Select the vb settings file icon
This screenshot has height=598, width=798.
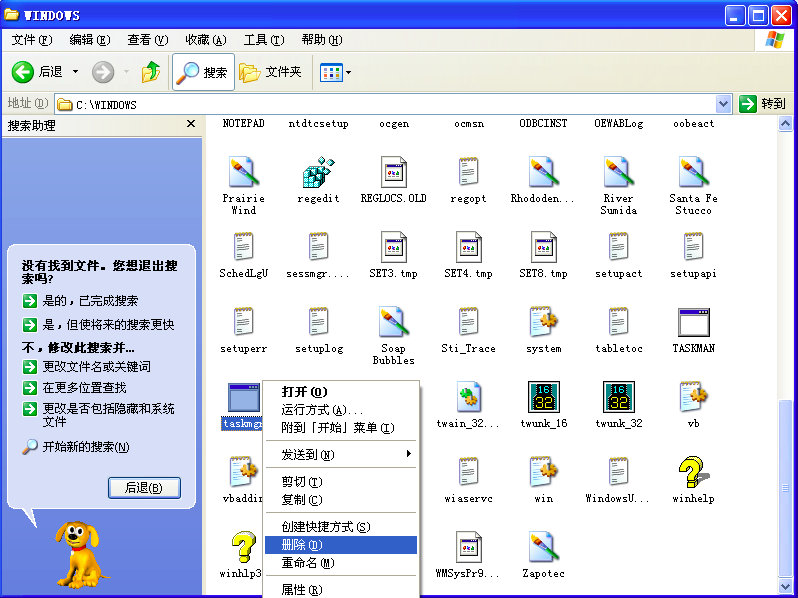click(693, 396)
